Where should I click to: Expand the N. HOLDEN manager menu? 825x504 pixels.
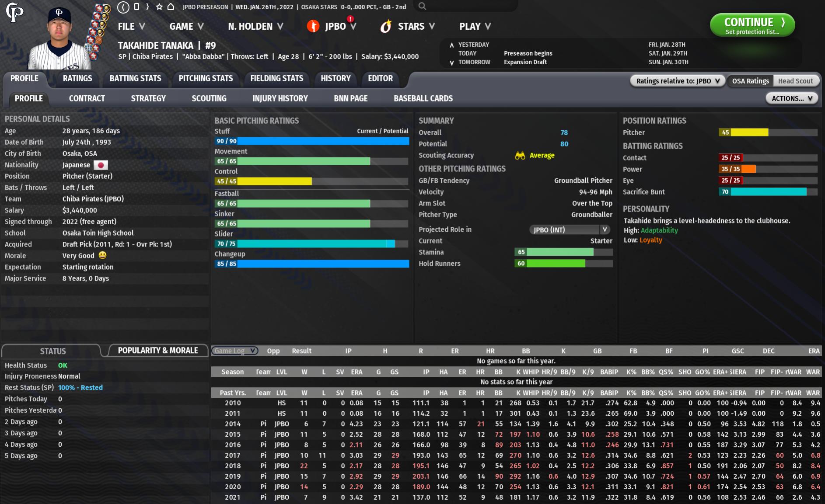point(256,26)
